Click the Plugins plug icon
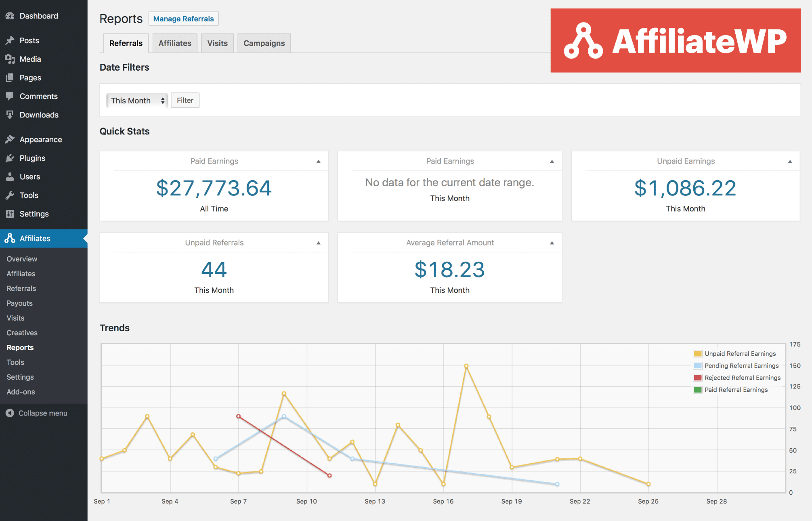 10,158
